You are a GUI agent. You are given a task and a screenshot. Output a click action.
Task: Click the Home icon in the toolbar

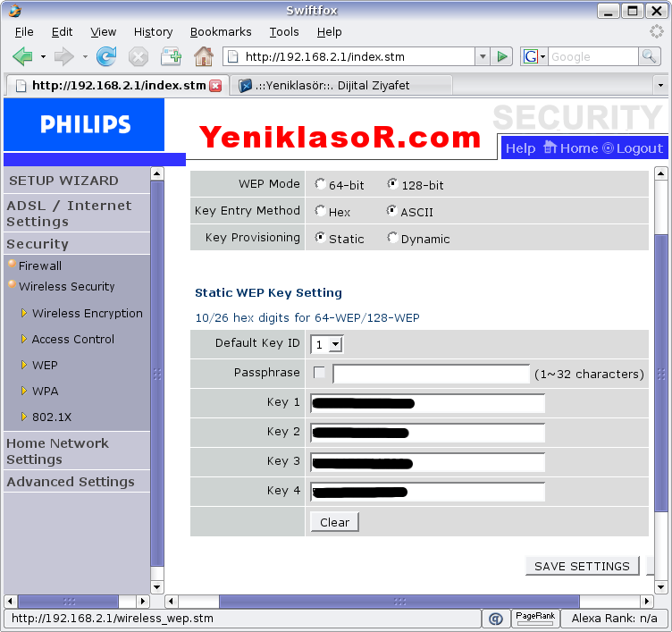point(204,56)
